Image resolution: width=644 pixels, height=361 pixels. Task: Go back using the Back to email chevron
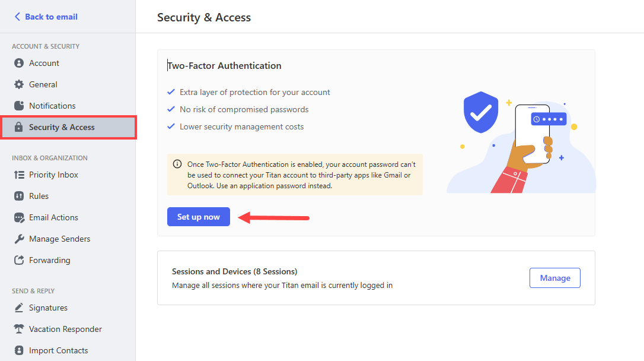(x=17, y=17)
